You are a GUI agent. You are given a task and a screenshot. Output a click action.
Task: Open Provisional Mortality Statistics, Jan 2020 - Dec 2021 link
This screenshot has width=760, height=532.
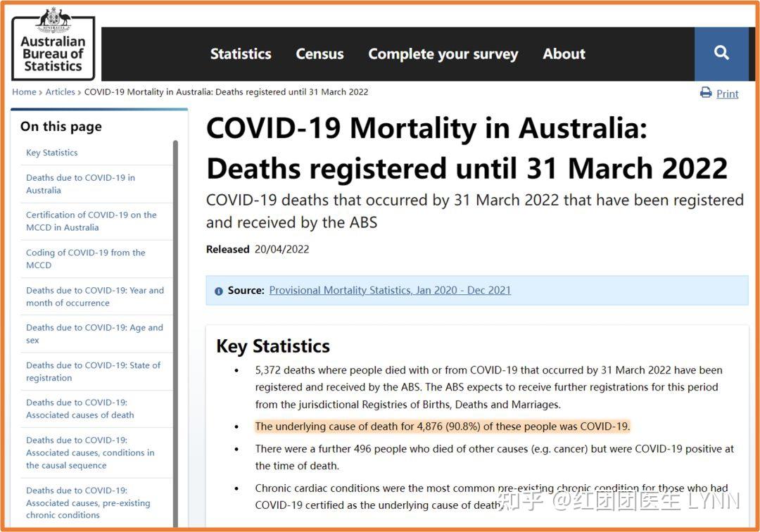pyautogui.click(x=390, y=290)
